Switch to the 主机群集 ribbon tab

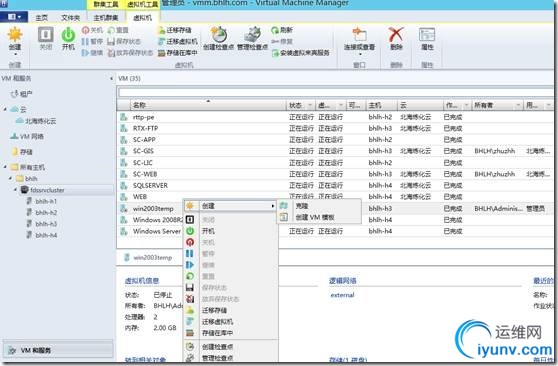click(106, 17)
